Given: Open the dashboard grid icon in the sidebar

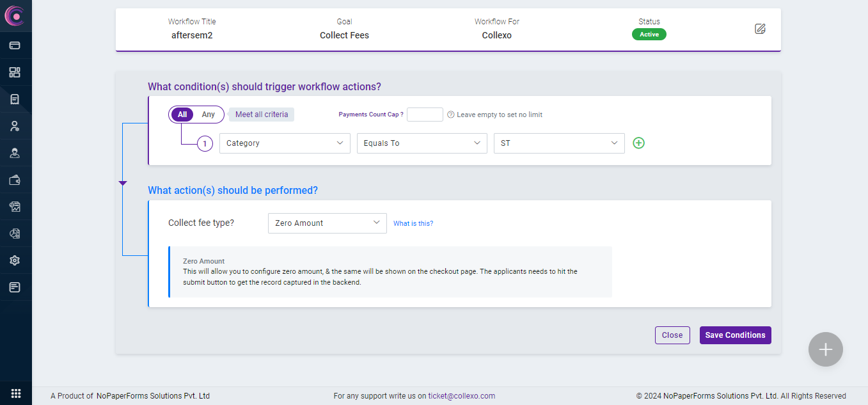Looking at the screenshot, I should point(15,72).
